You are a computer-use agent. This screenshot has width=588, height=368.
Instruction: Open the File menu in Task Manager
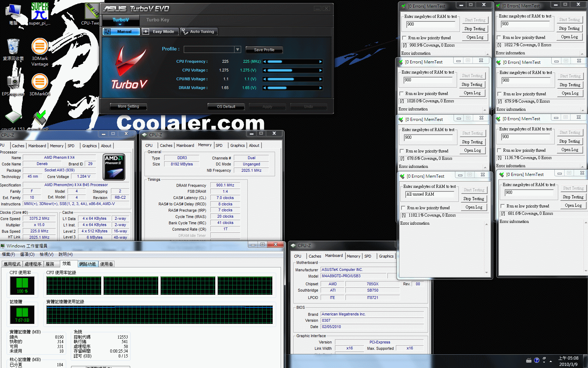pyautogui.click(x=8, y=254)
